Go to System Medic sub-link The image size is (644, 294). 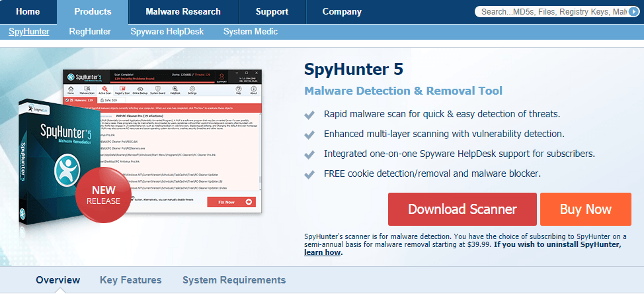click(251, 31)
